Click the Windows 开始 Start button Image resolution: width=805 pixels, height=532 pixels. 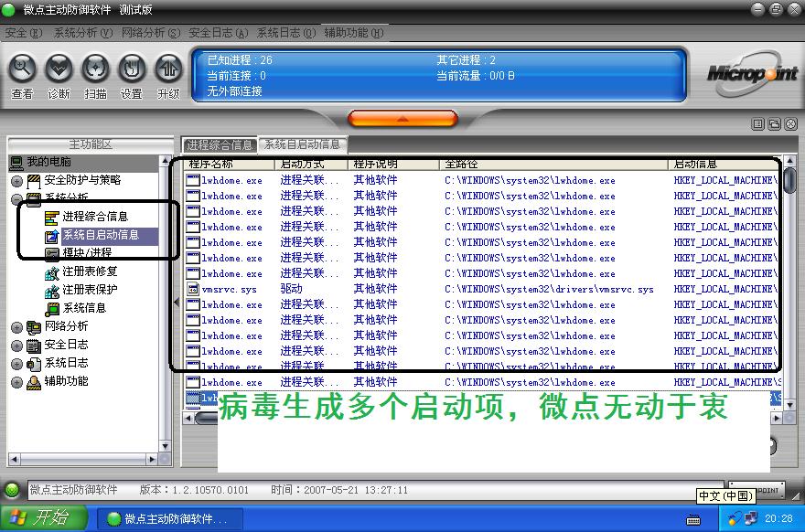[44, 518]
